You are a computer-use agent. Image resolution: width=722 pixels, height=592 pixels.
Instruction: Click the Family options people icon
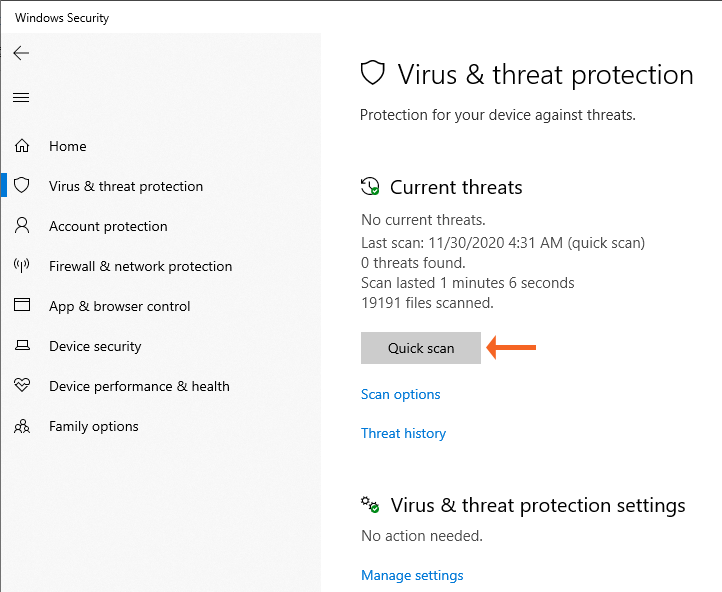click(21, 426)
